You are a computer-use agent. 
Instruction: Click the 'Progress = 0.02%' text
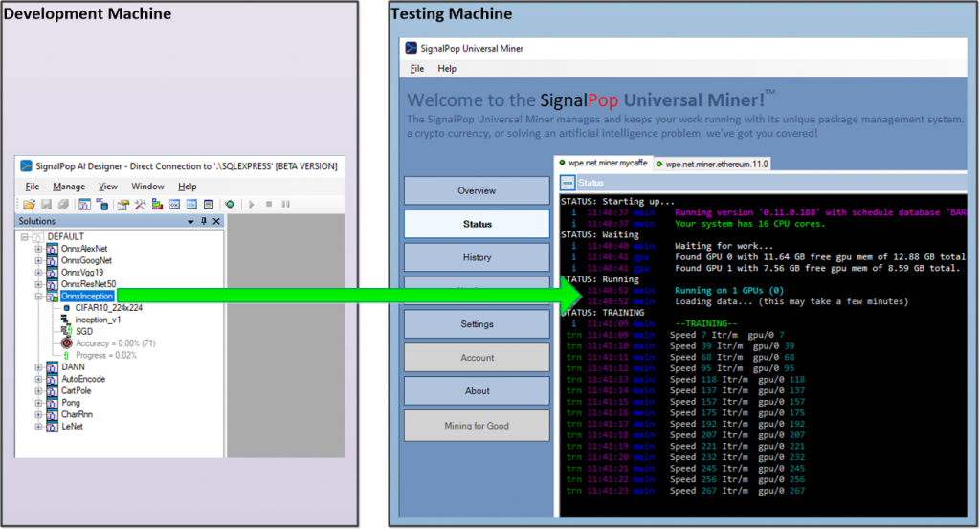105,355
